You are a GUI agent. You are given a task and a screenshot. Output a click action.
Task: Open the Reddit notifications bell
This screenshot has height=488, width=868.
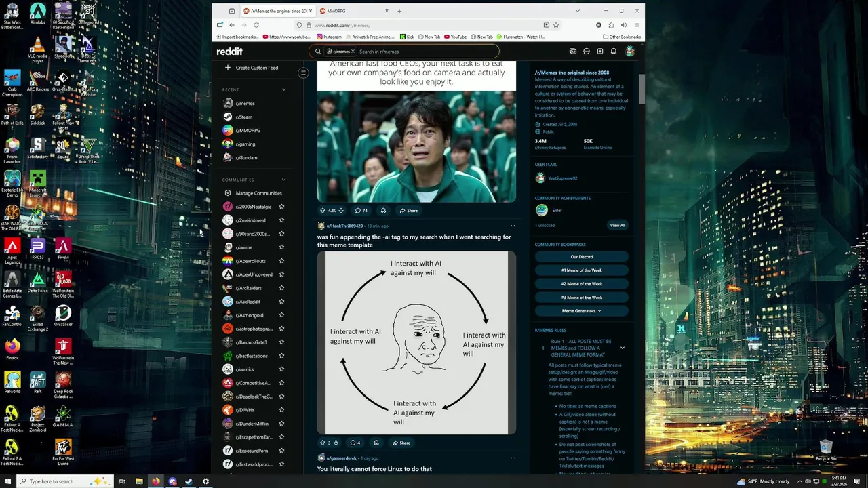tap(614, 52)
